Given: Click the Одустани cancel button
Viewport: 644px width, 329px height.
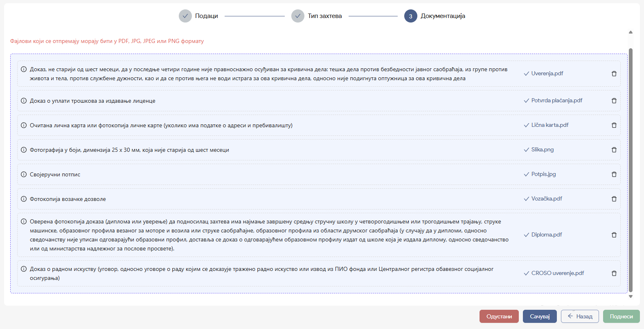Looking at the screenshot, I should (499, 316).
